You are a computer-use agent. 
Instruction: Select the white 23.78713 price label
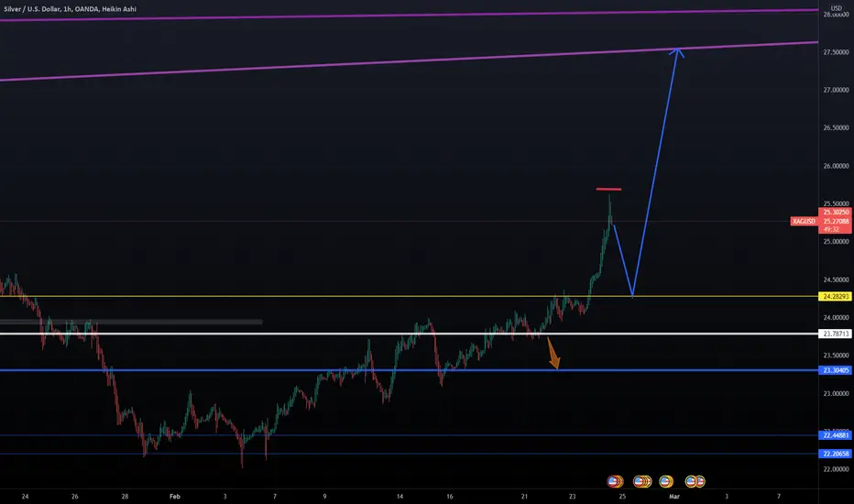tap(836, 334)
